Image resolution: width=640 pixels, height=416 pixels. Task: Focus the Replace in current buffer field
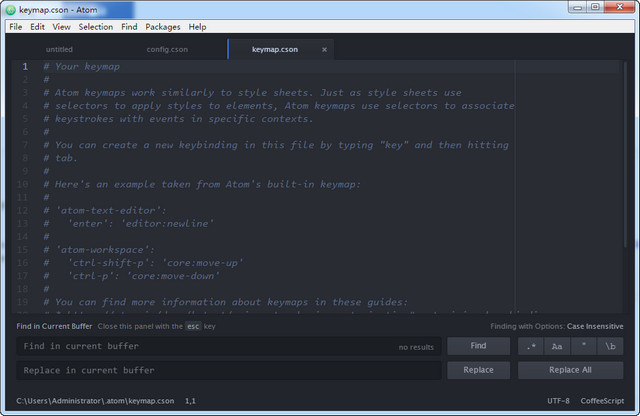pos(228,370)
